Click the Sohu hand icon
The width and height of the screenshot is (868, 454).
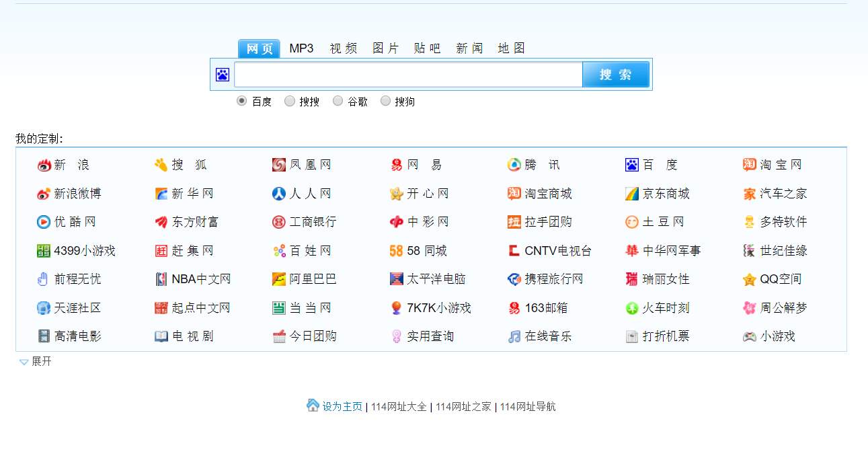click(161, 165)
